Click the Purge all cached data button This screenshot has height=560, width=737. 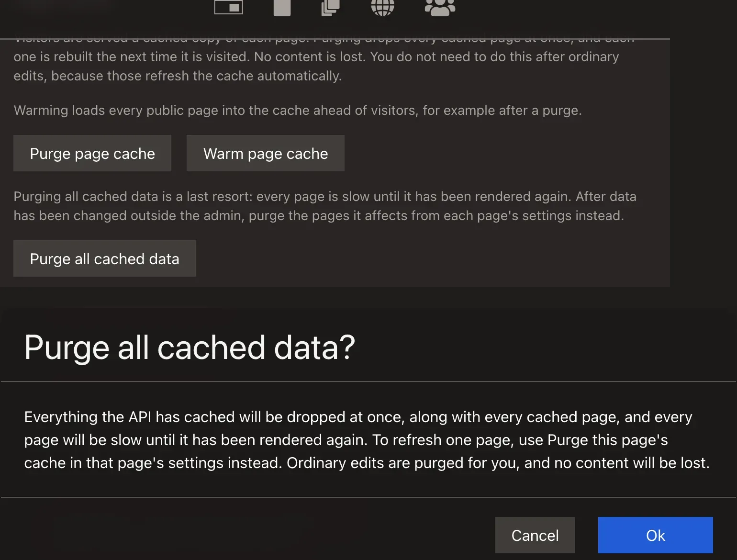click(105, 258)
